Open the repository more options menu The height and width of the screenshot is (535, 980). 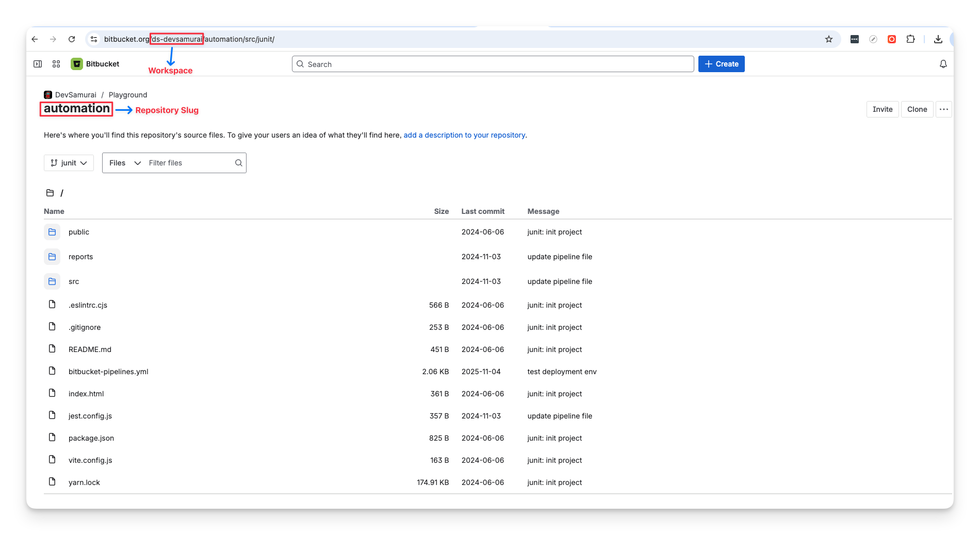pyautogui.click(x=944, y=109)
